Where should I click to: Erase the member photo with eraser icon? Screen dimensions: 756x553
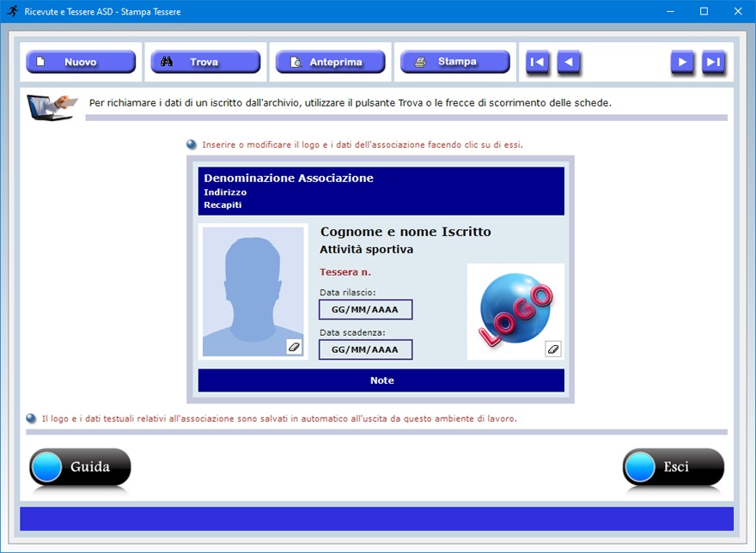pos(294,347)
